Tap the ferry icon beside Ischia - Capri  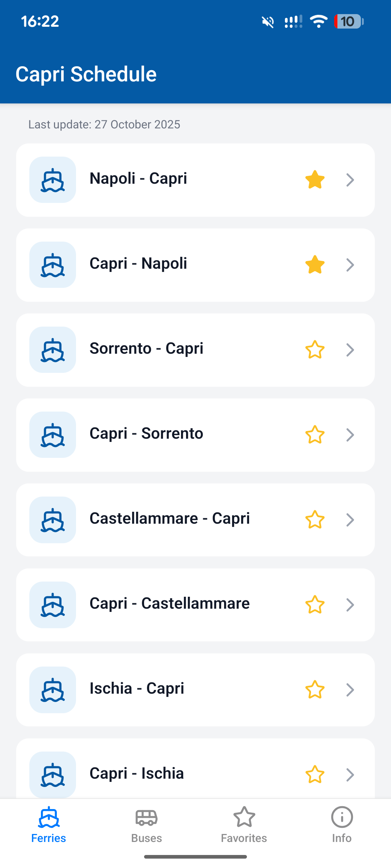point(52,690)
